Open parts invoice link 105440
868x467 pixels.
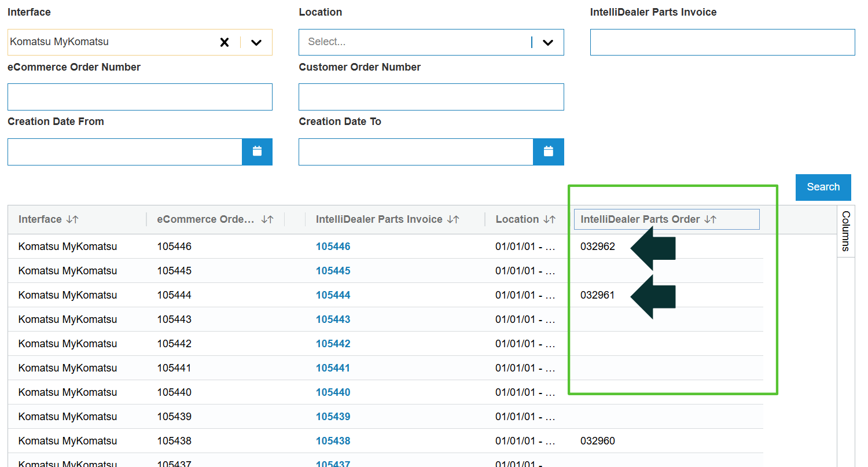pos(333,392)
